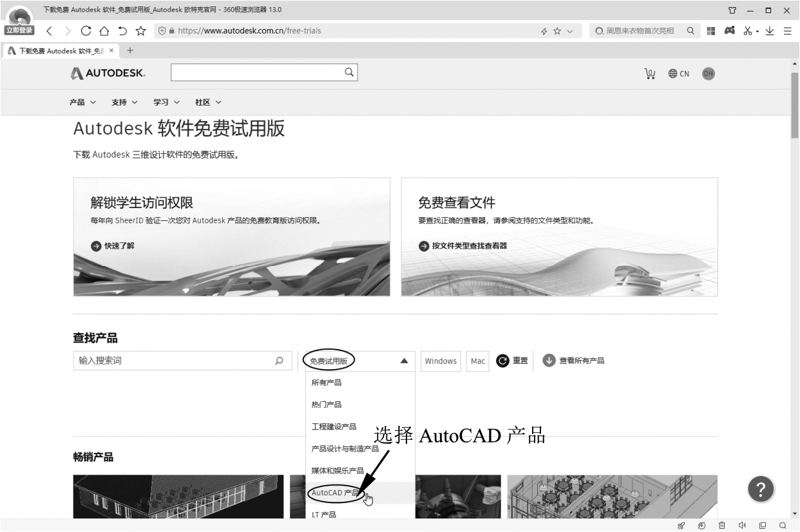Select LT 产品 from the dropdown list
This screenshot has width=800, height=532.
coord(360,513)
